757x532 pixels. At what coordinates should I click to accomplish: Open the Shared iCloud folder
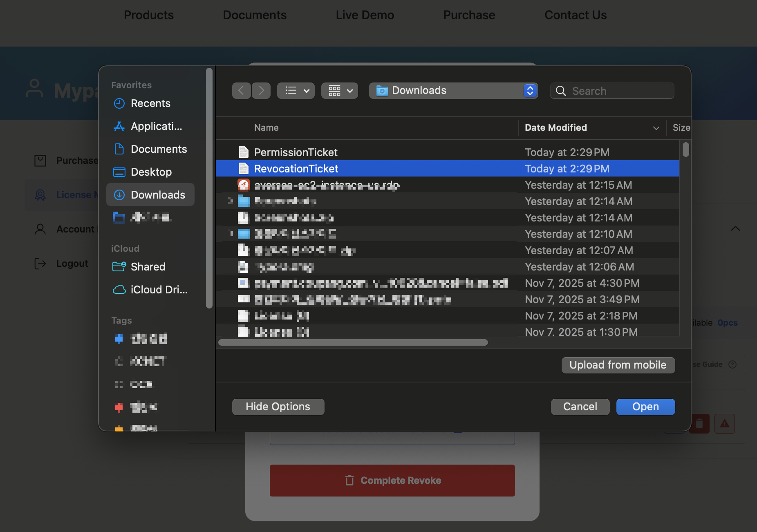coord(148,267)
